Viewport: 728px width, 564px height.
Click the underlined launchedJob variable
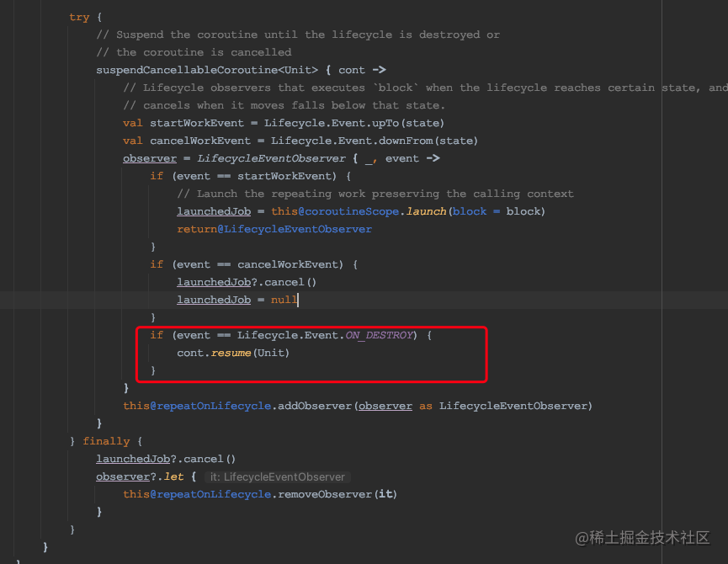(x=213, y=211)
